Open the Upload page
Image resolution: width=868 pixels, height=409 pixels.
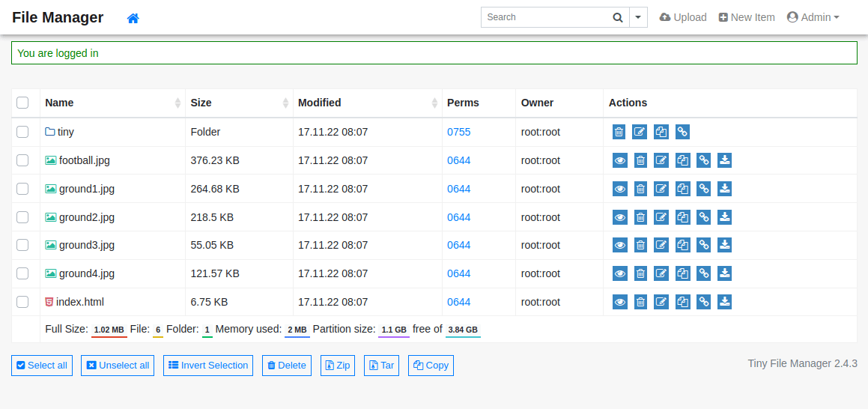click(683, 17)
